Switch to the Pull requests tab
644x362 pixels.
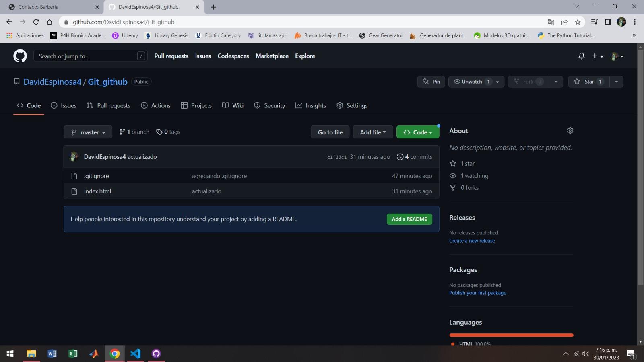pyautogui.click(x=109, y=105)
